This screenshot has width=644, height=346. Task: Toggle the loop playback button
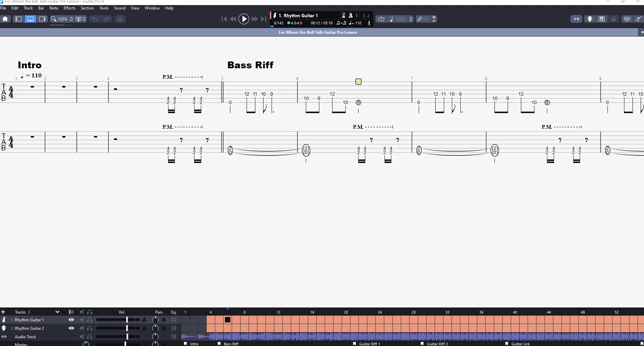381,19
